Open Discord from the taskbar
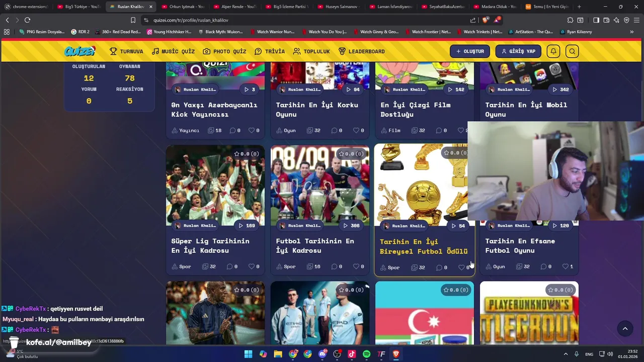This screenshot has width=644, height=362. click(x=323, y=354)
